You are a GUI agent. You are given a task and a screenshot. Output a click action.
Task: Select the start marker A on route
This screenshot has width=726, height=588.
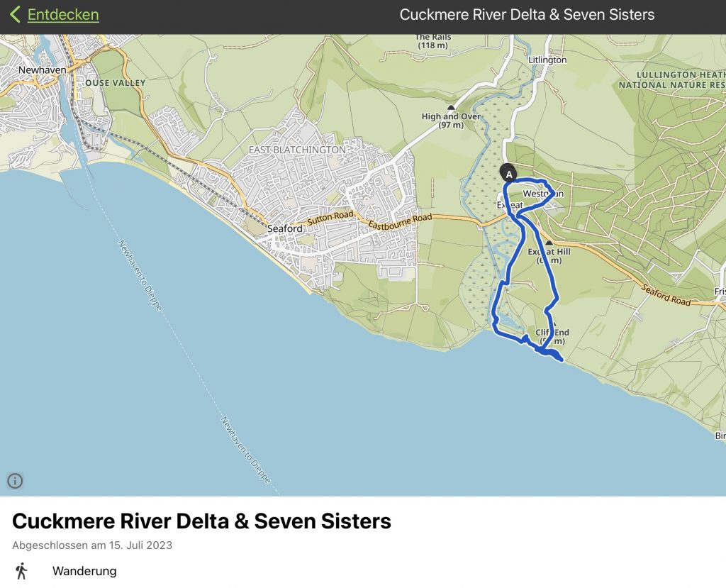508,173
